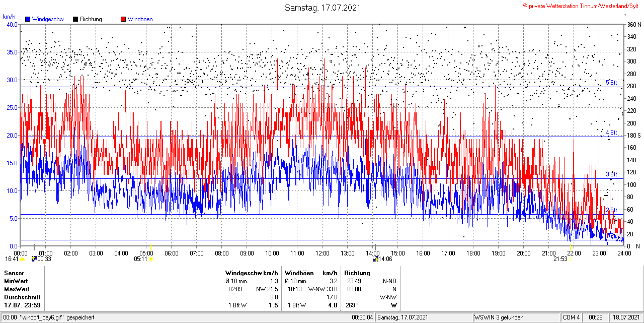The image size is (644, 323).
Task: Click the 24:00 time axis label
Action: click(624, 253)
